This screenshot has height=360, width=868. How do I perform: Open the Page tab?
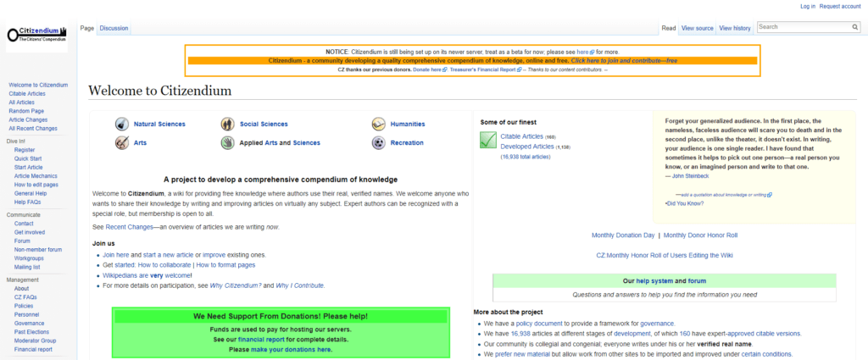click(87, 28)
